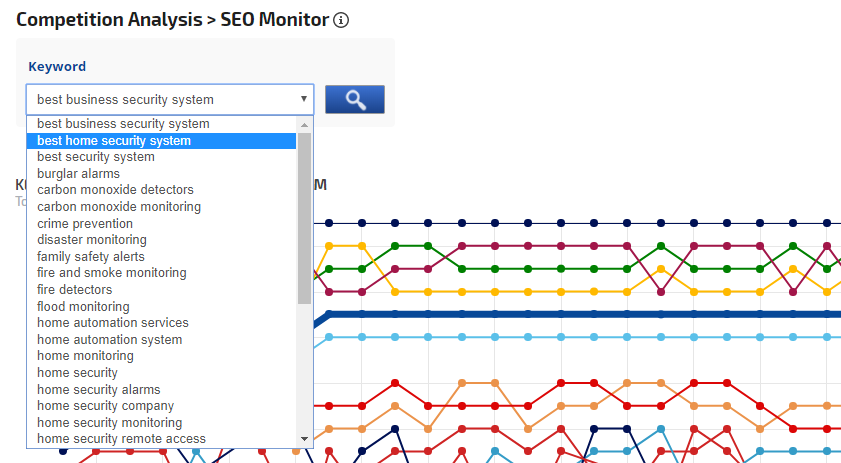The height and width of the screenshot is (463, 841).
Task: Pick the "fire detectors" keyword
Action: (75, 290)
